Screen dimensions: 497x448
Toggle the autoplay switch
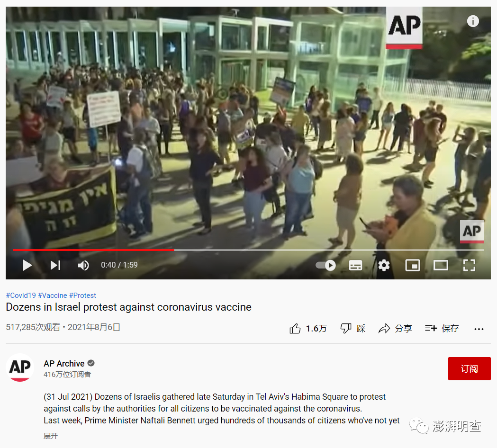coord(325,265)
